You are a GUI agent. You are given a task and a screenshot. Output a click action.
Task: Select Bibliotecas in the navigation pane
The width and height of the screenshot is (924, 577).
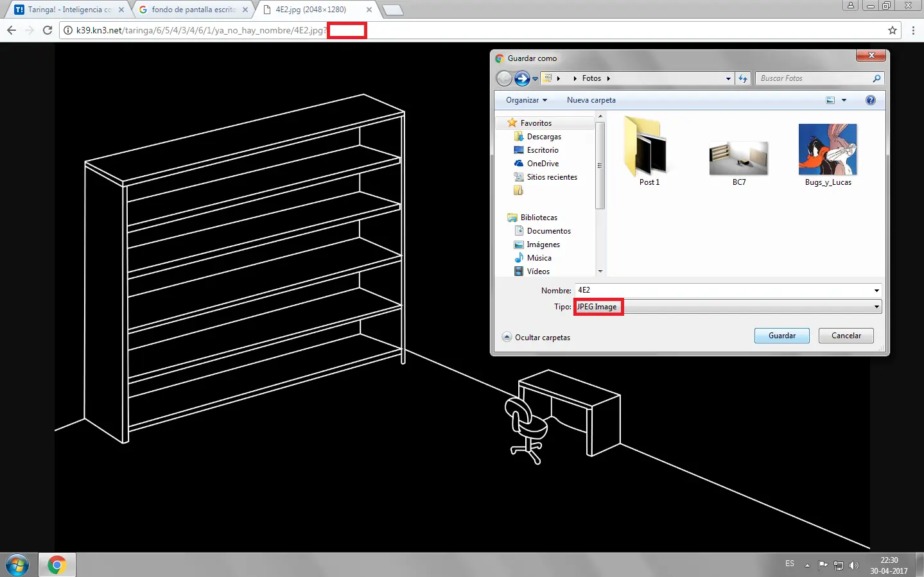(x=539, y=218)
